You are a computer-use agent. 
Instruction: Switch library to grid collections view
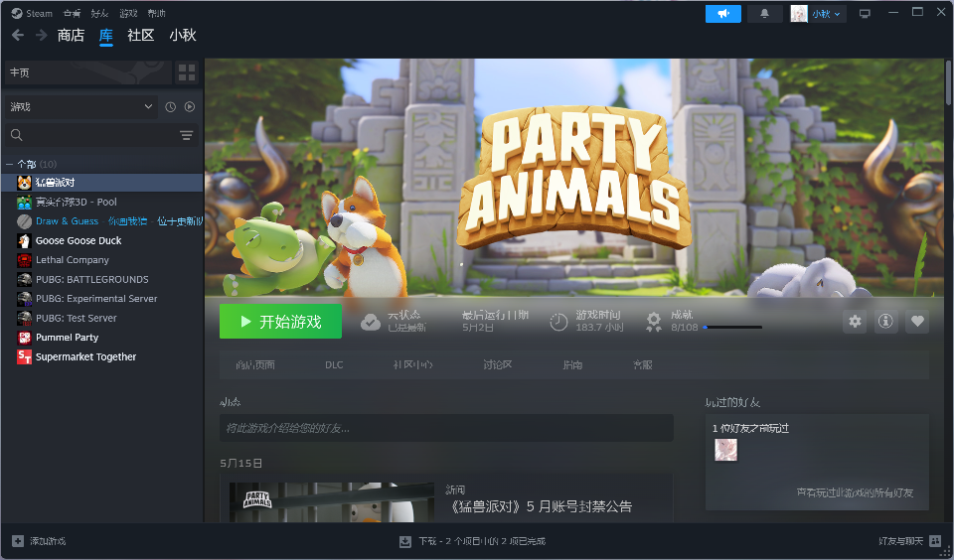[x=187, y=72]
